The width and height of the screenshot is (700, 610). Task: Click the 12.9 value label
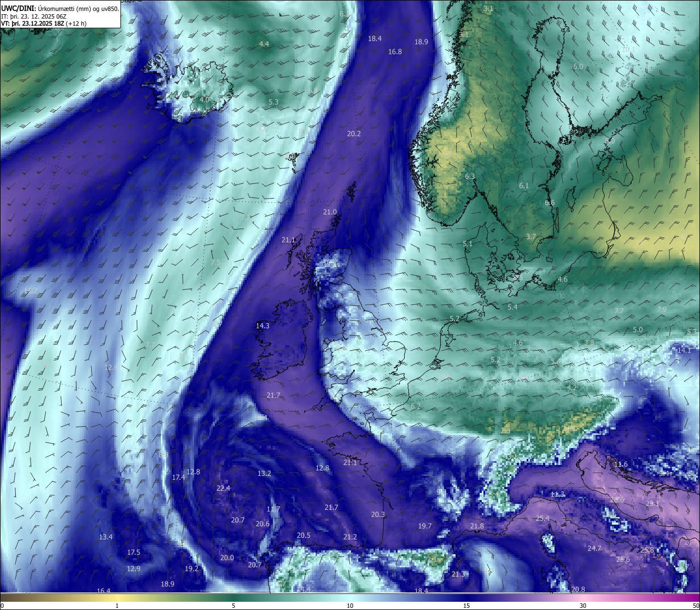click(133, 568)
